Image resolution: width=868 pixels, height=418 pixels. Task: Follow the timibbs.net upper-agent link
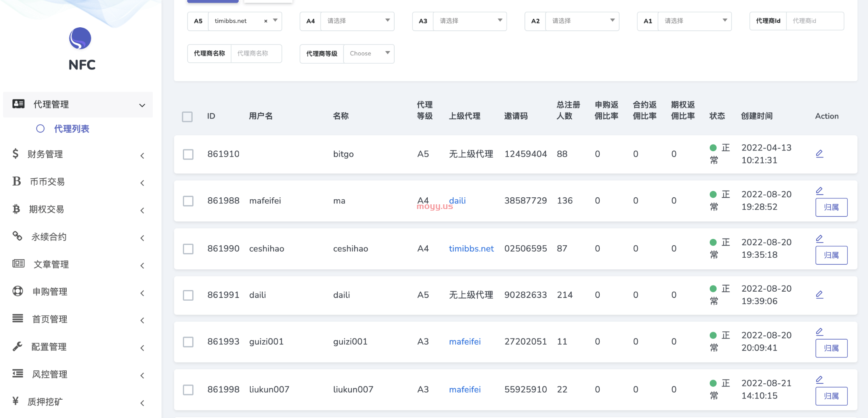[x=471, y=248]
